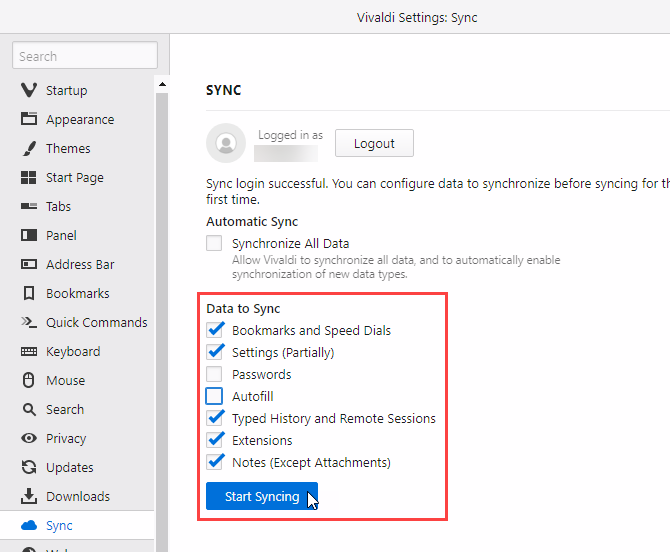The height and width of the screenshot is (552, 670).
Task: Uncheck Bookmarks and Speed Dials
Action: (x=214, y=330)
